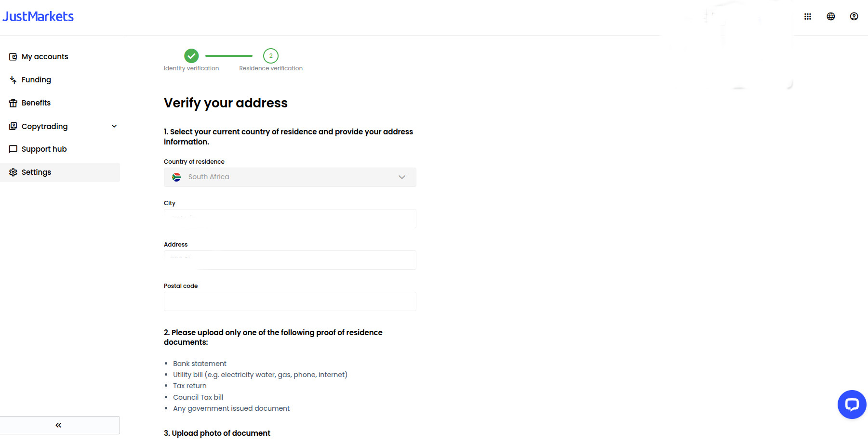Select the My accounts icon

click(13, 56)
